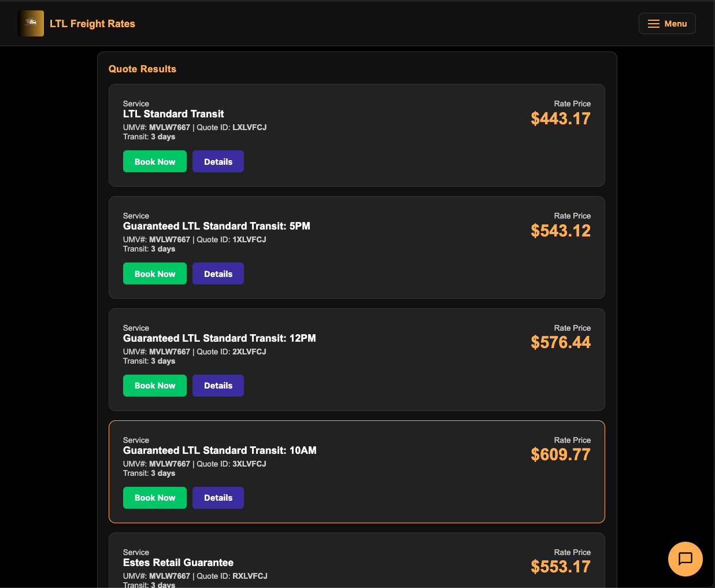Open Details for Guaranteed 5PM transit

click(218, 273)
